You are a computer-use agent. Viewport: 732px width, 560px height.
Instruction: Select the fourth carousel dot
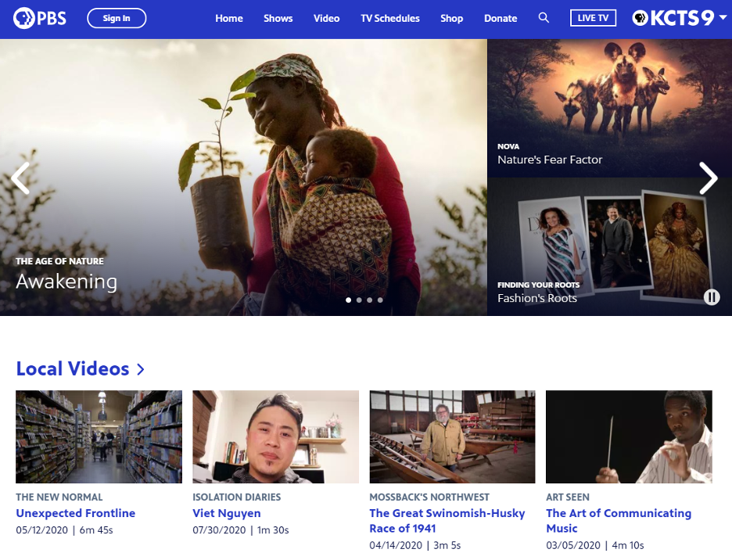[381, 300]
